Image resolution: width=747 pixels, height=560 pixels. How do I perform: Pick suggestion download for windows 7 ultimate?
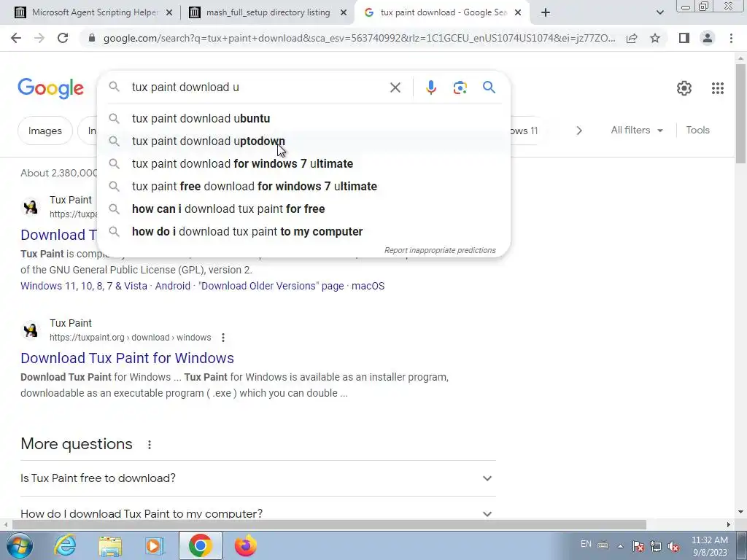pyautogui.click(x=303, y=164)
